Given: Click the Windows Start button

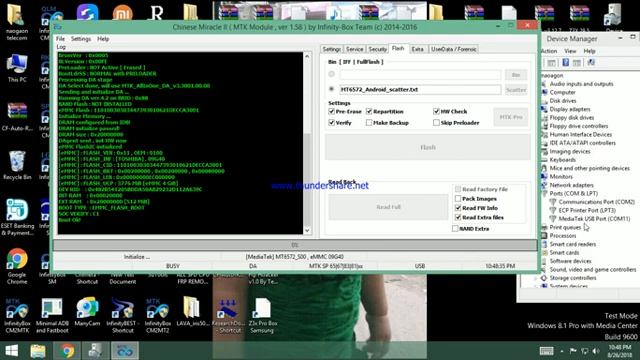Looking at the screenshot, I should [11, 351].
